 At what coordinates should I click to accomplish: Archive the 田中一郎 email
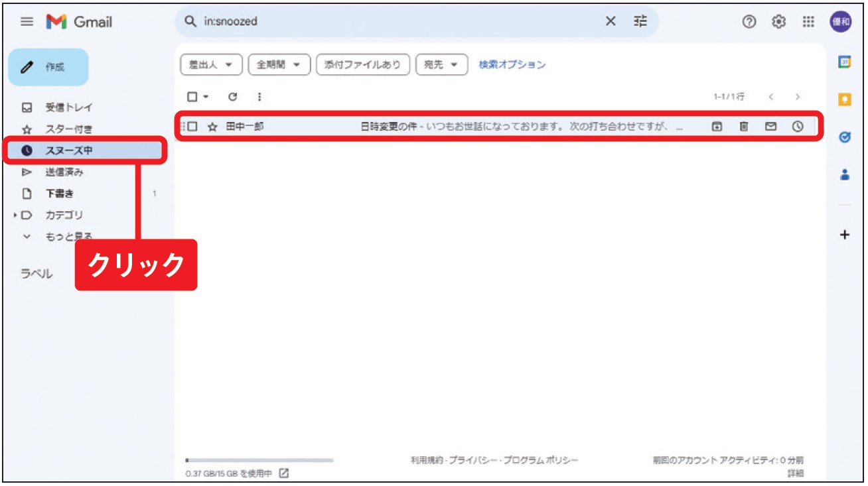[717, 126]
